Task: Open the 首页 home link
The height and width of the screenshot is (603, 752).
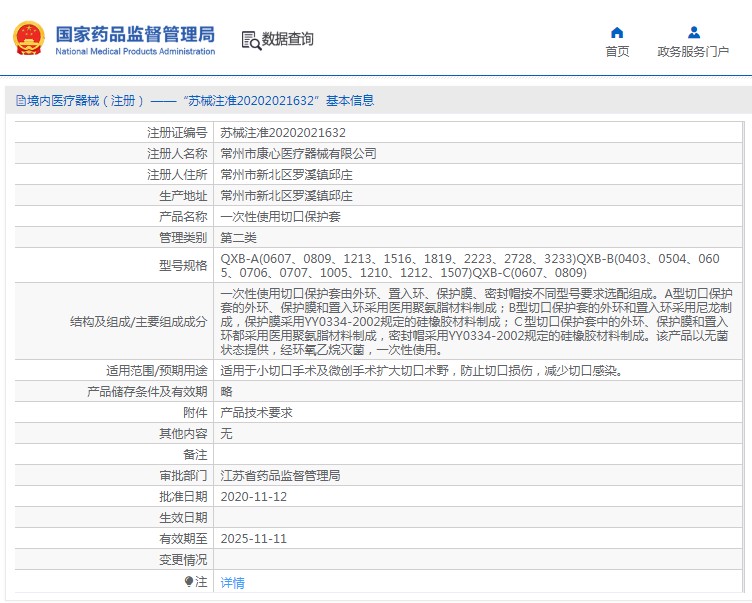Action: 617,51
